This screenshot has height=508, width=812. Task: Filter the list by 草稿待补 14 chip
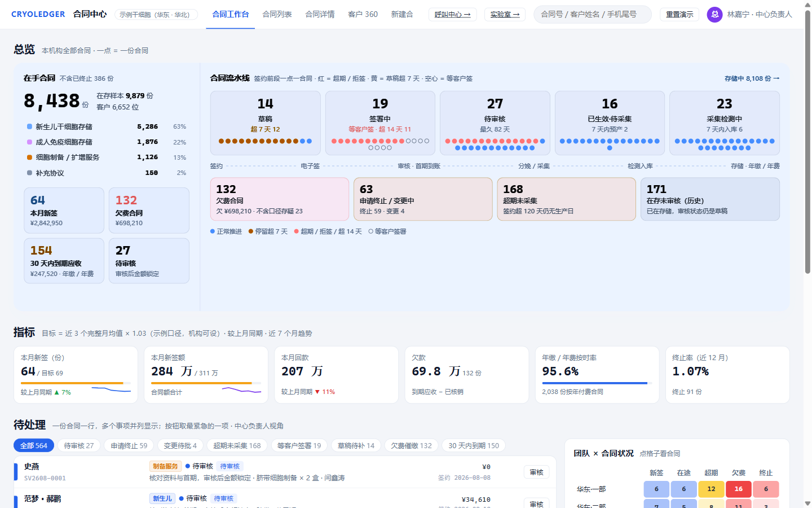(x=356, y=445)
